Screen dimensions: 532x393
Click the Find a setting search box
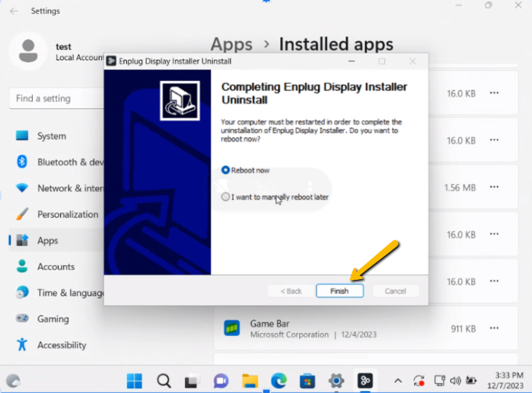(56, 98)
